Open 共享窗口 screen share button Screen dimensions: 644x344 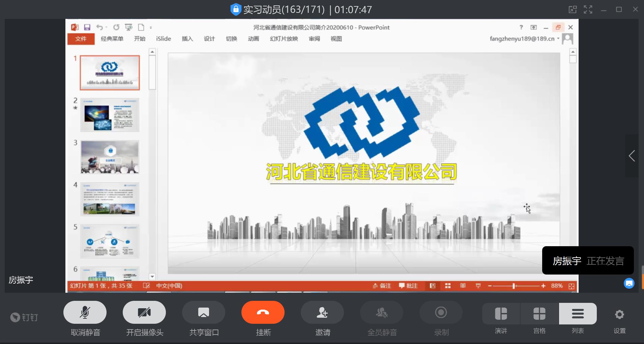[204, 312]
